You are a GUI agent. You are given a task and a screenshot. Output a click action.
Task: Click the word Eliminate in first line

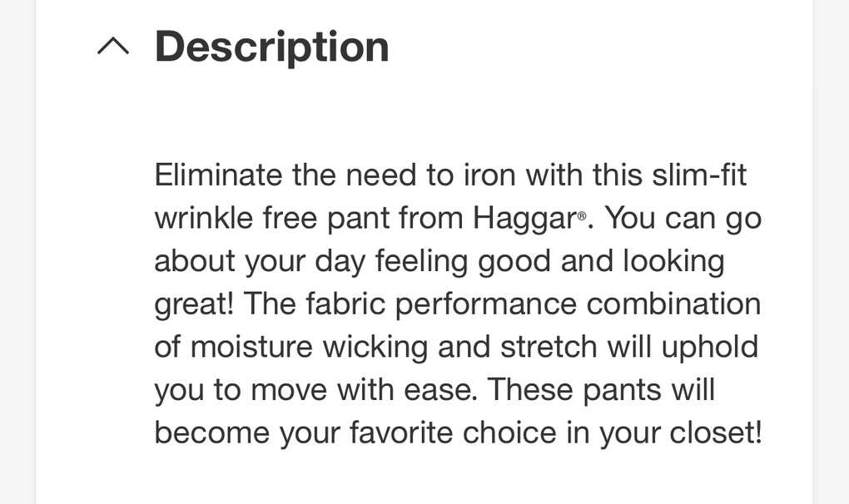click(218, 175)
